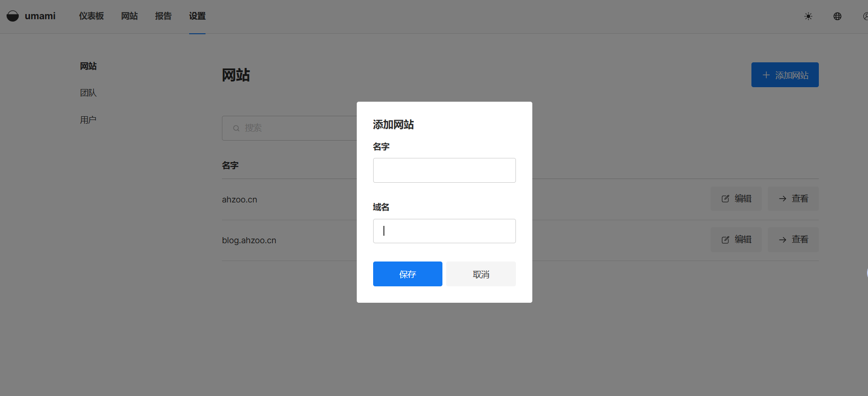Click the 名字 input field in dialog
The width and height of the screenshot is (868, 396).
coord(444,170)
